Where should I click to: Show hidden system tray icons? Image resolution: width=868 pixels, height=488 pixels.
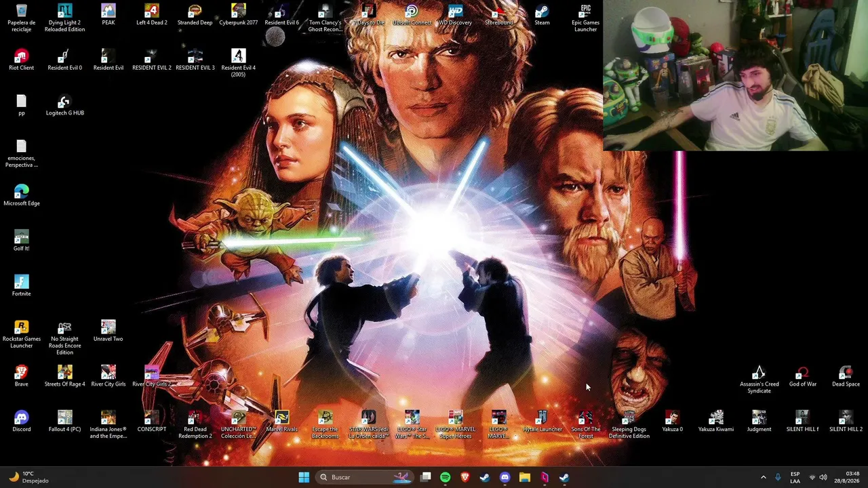tap(763, 477)
